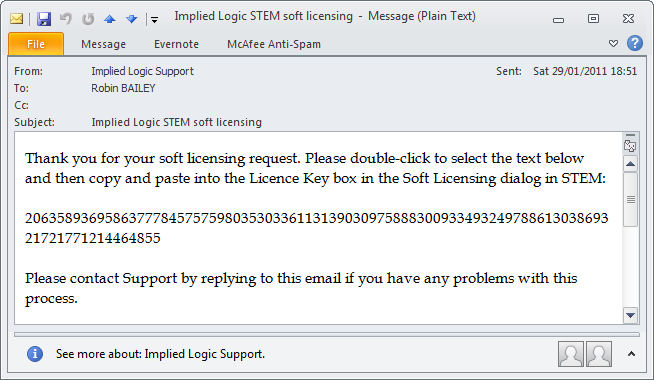The height and width of the screenshot is (380, 654).
Task: Open the Evernote ribbon tab
Action: click(x=176, y=44)
